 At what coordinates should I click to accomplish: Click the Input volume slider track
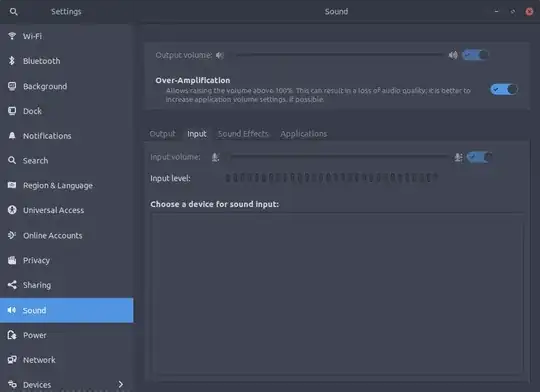(x=340, y=157)
